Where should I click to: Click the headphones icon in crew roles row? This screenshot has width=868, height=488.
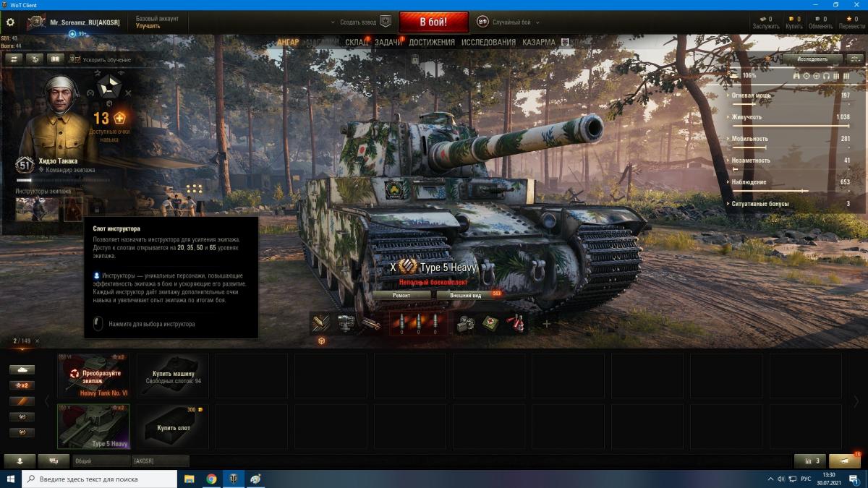pos(826,75)
